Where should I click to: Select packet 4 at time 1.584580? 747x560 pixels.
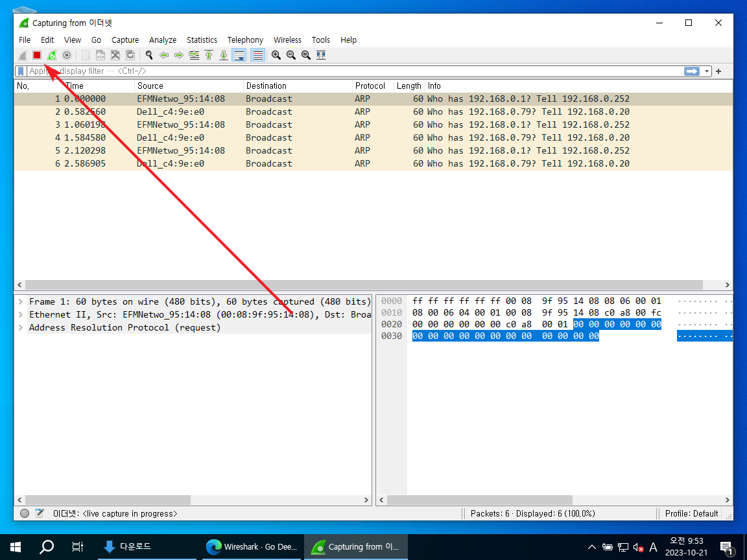pyautogui.click(x=373, y=137)
